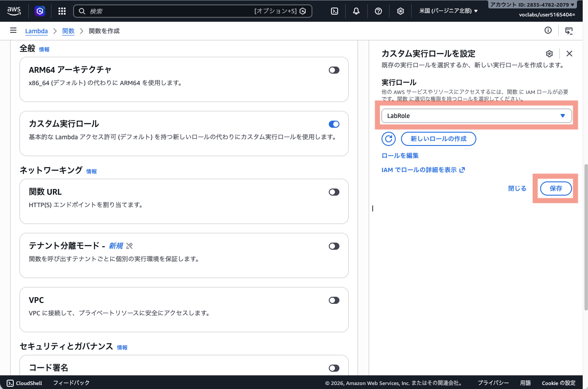Click the フィードバック footer link

coord(71,383)
